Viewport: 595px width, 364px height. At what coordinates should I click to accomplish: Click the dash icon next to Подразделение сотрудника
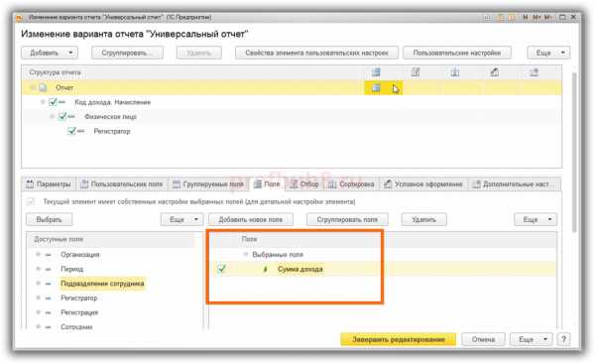49,284
